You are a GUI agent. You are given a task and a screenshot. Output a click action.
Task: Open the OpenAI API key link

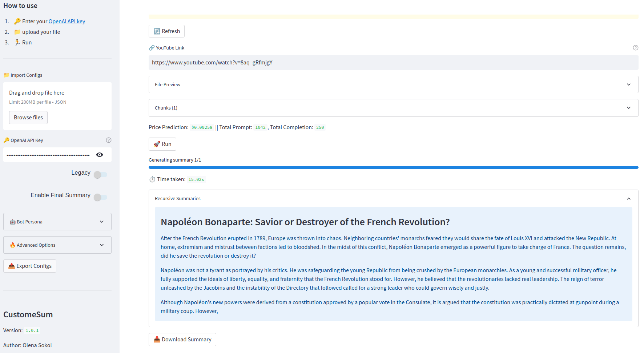coord(67,21)
